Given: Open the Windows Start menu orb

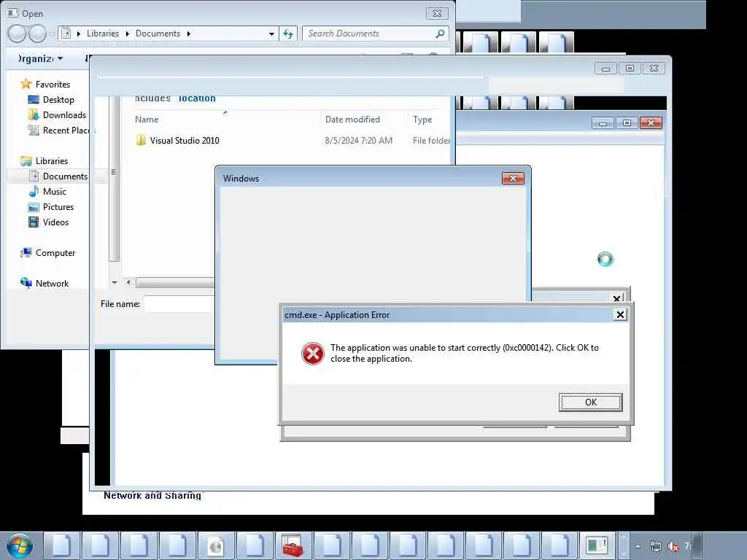Looking at the screenshot, I should 20,545.
